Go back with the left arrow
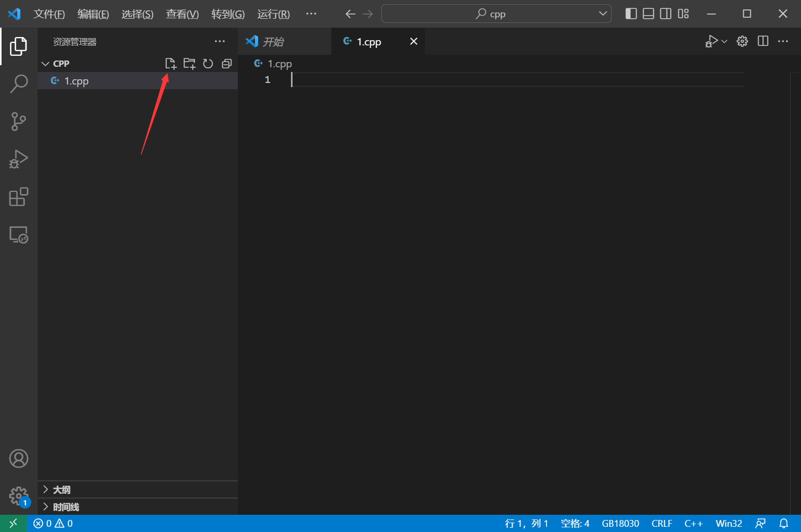The width and height of the screenshot is (801, 532). (x=350, y=14)
